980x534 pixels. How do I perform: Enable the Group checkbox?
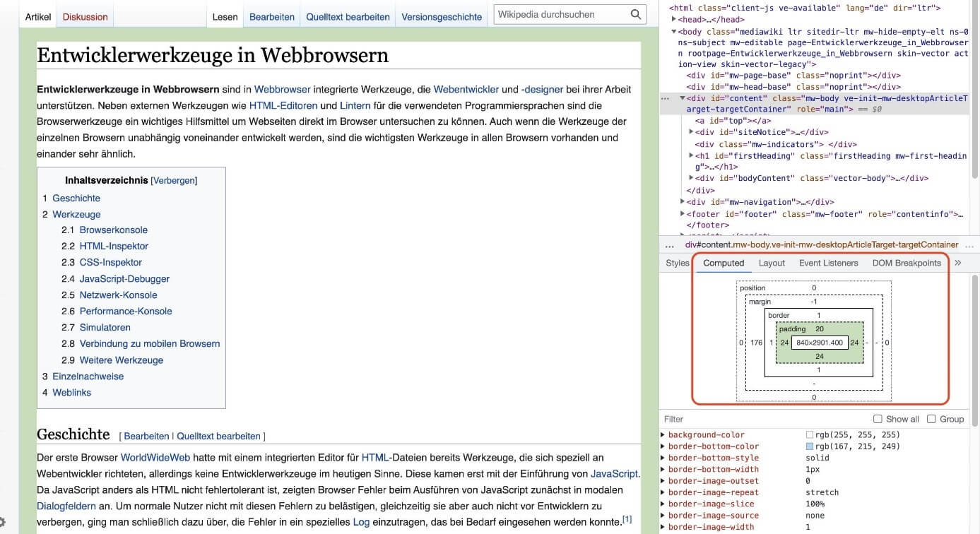pyautogui.click(x=931, y=419)
